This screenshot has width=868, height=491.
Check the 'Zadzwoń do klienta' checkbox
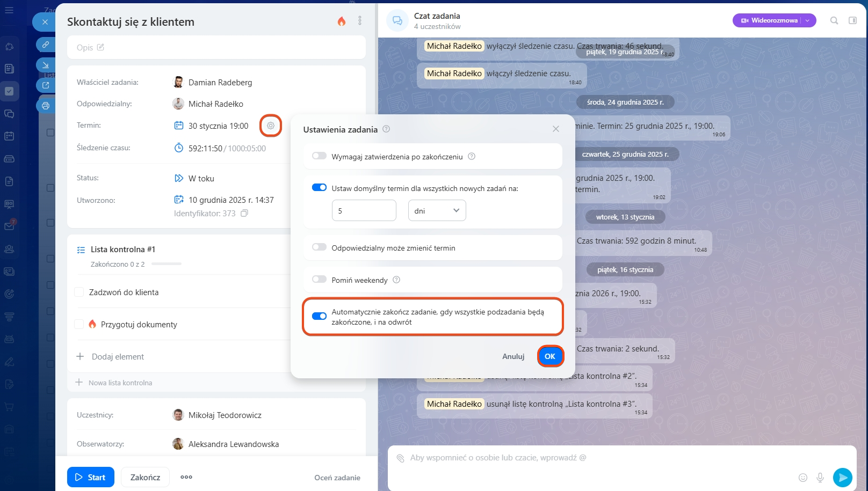(79, 292)
